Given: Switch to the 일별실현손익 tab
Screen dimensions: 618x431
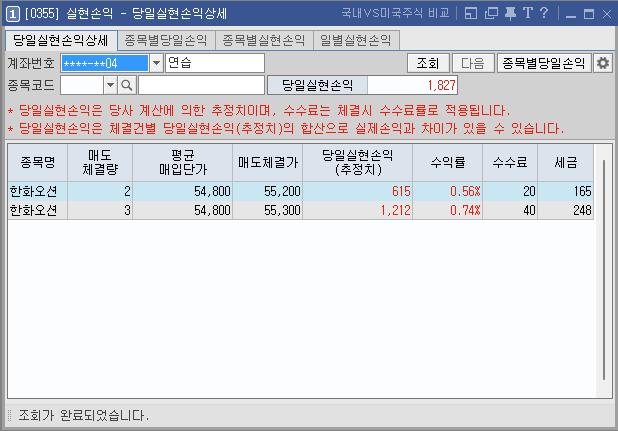Looking at the screenshot, I should click(356, 40).
